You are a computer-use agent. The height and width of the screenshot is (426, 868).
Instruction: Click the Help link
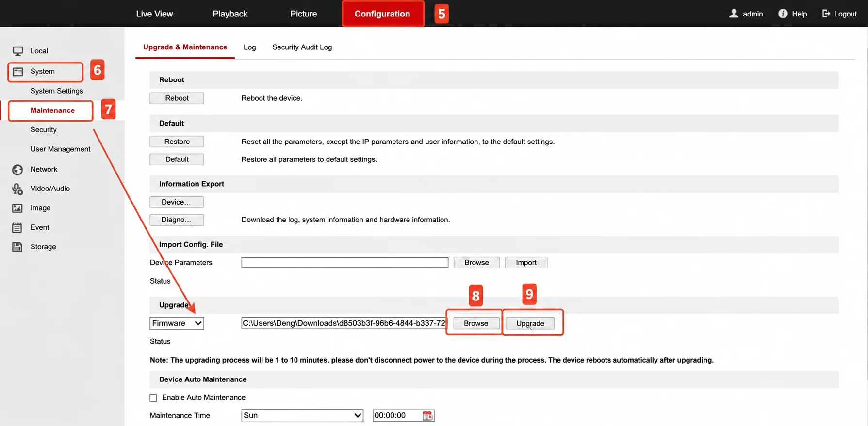click(x=799, y=14)
